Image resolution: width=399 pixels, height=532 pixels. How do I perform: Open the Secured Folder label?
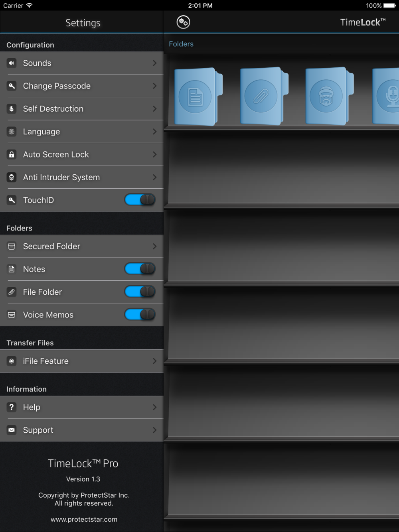[51, 246]
